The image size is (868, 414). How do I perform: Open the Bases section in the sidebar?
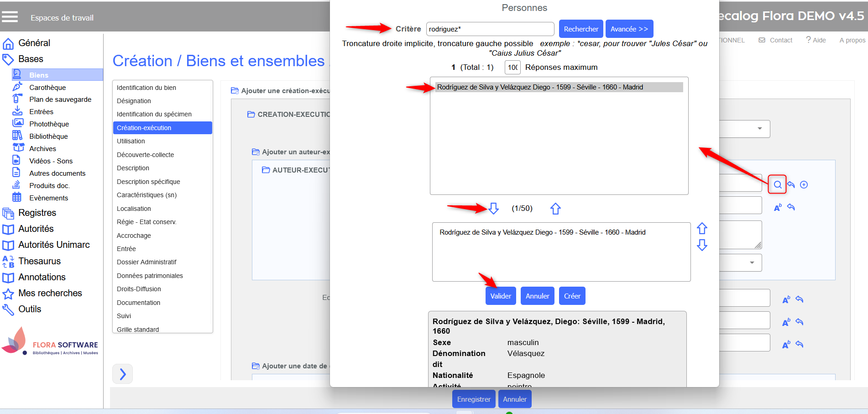pos(31,59)
